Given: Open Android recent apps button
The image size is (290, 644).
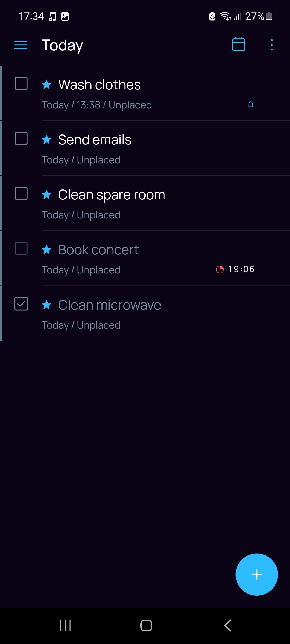Looking at the screenshot, I should (65, 625).
